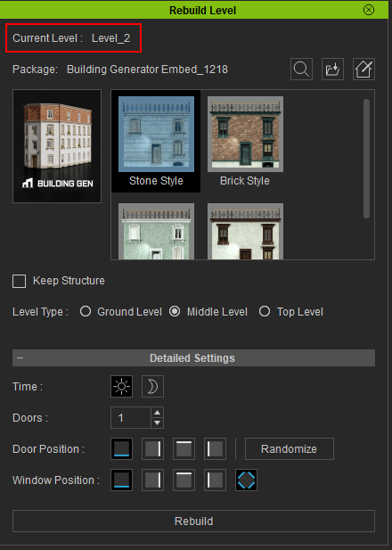Set Window Position to top side
The width and height of the screenshot is (392, 550).
[184, 480]
